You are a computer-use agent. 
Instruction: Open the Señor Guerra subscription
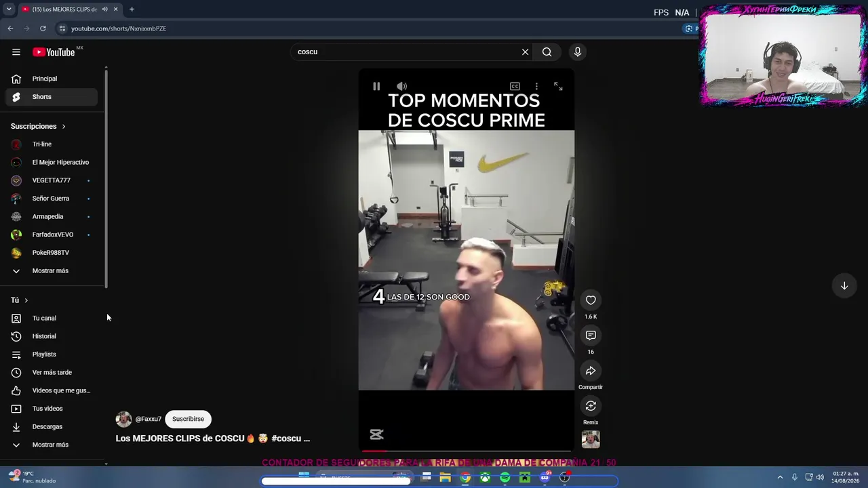pyautogui.click(x=52, y=199)
